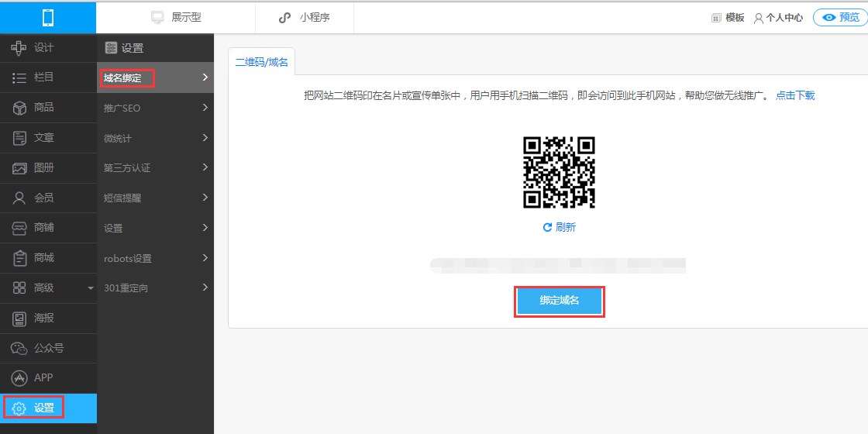This screenshot has height=434, width=868.
Task: Expand the 第三方认证 chevron
Action: [x=205, y=167]
